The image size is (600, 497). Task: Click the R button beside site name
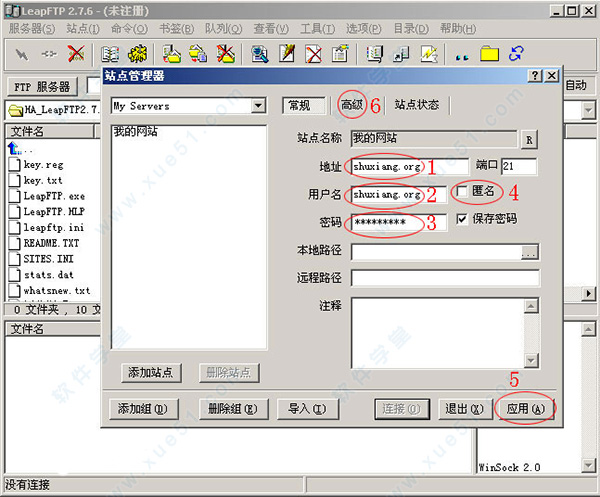click(529, 140)
